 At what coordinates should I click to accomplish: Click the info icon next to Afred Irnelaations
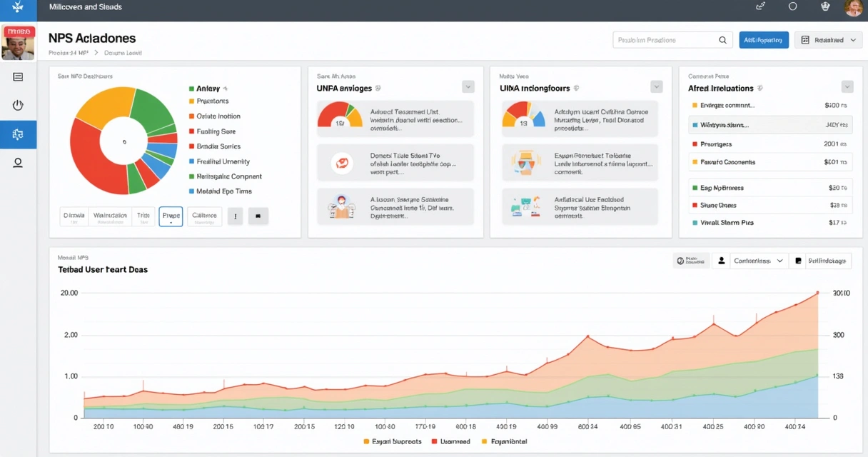(x=760, y=89)
